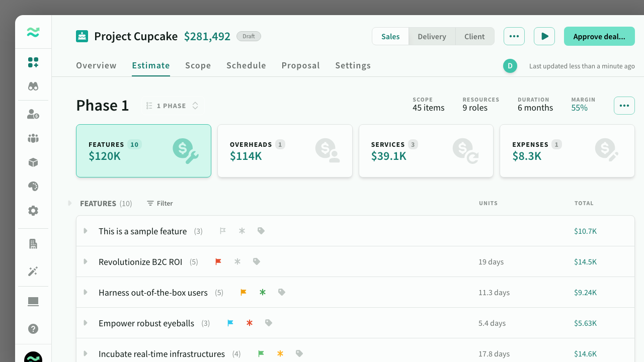Screen dimensions: 644x362
Task: Select the Client toggle option
Action: pos(474,36)
